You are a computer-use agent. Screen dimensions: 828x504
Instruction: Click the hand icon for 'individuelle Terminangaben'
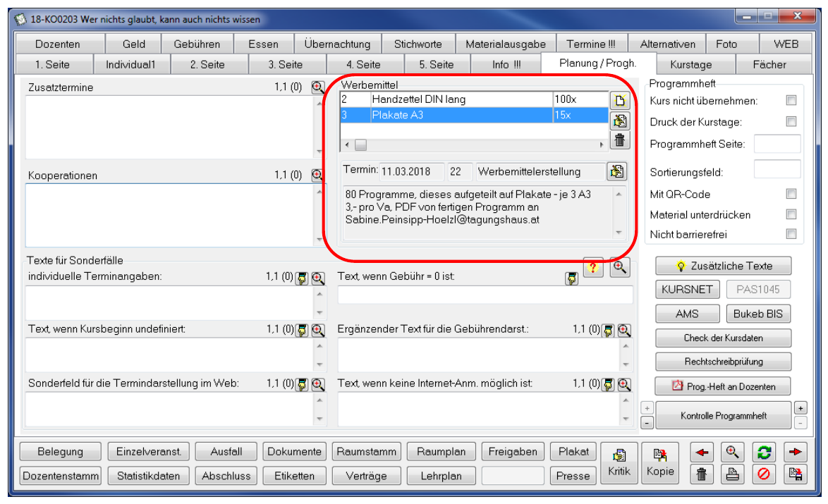tap(302, 278)
